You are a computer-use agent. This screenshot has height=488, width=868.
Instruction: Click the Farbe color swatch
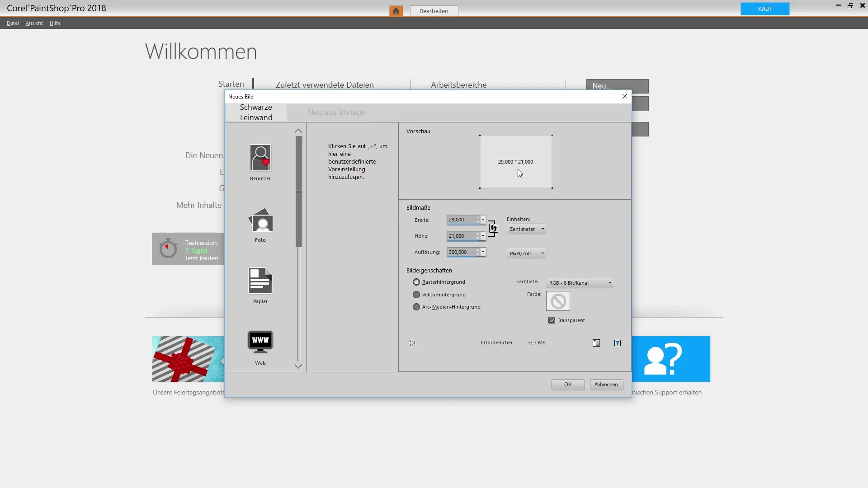tap(558, 301)
